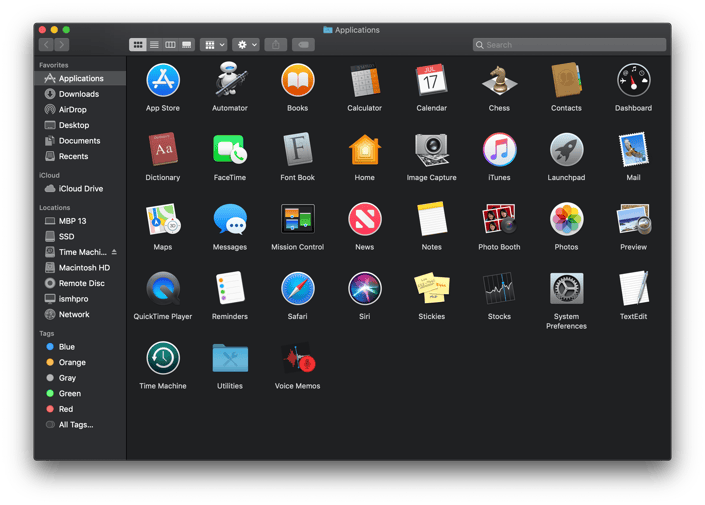Image resolution: width=705 pixels, height=505 pixels.
Task: Filter by the Red tag
Action: [80, 409]
